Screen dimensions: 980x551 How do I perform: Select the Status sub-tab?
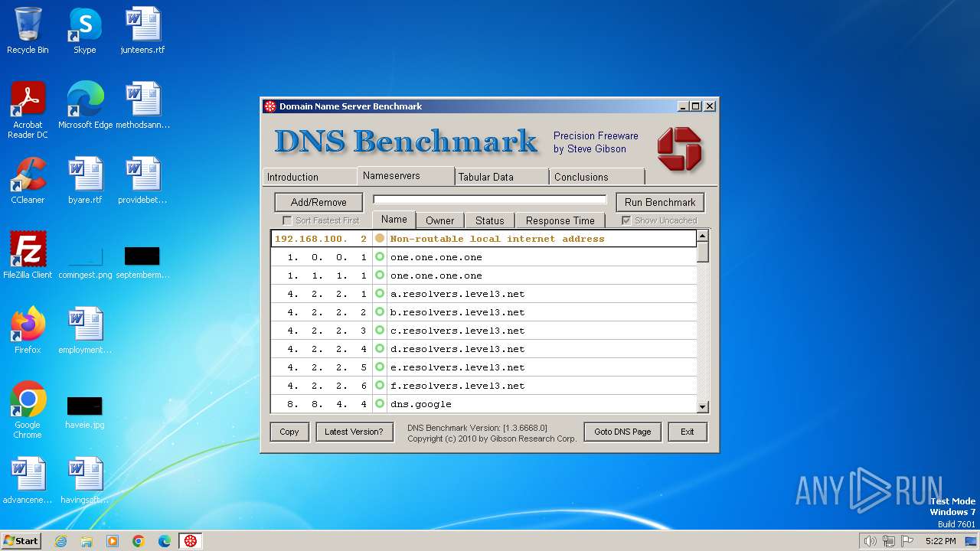click(490, 220)
